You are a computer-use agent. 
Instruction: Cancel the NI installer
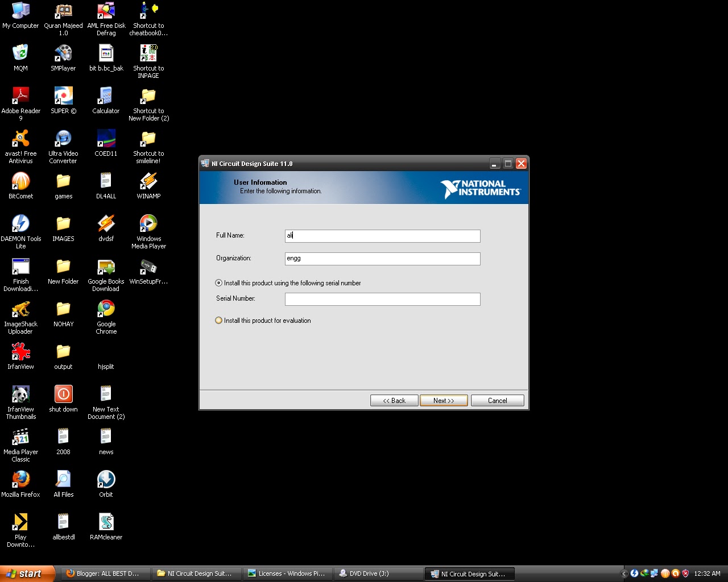497,401
